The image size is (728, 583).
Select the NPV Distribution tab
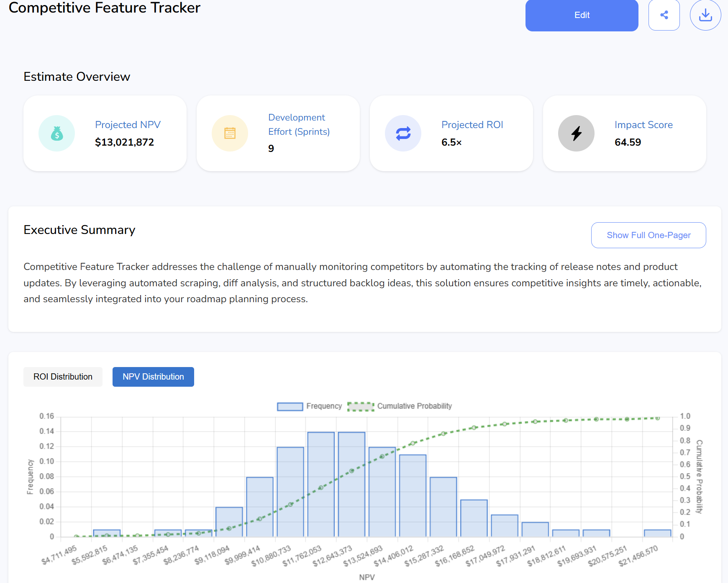pos(153,377)
